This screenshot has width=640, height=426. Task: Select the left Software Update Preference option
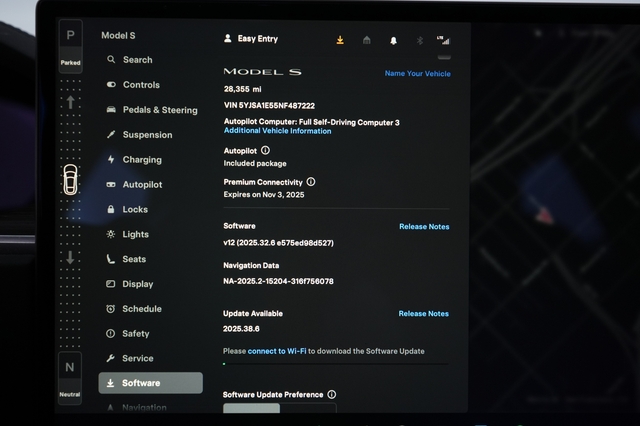point(251,408)
